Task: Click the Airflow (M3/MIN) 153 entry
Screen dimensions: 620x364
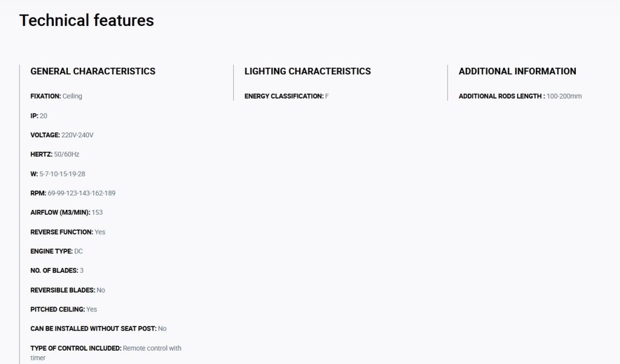Action: [x=67, y=212]
